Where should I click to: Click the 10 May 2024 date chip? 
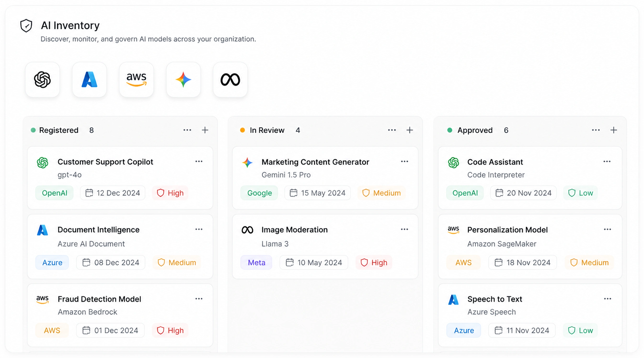(314, 262)
